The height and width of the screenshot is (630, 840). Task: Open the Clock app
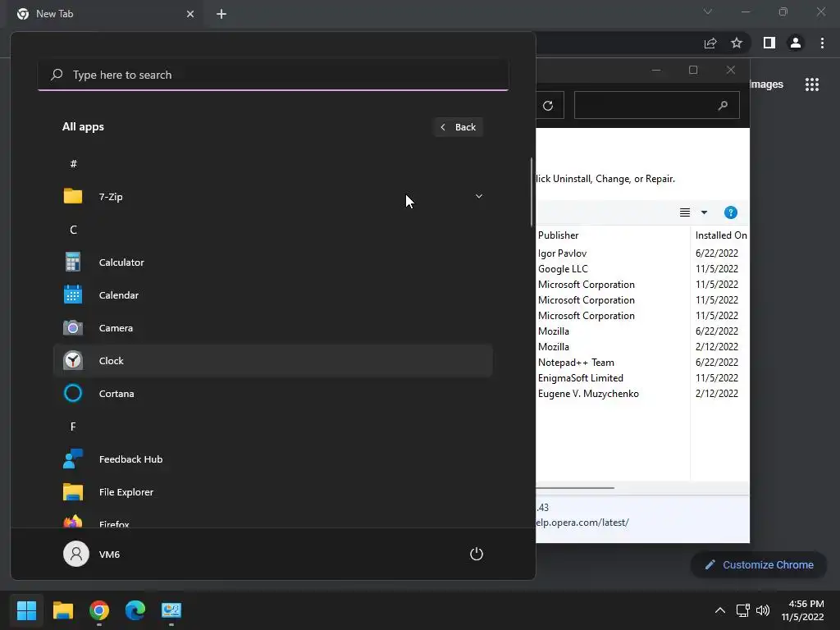272,361
